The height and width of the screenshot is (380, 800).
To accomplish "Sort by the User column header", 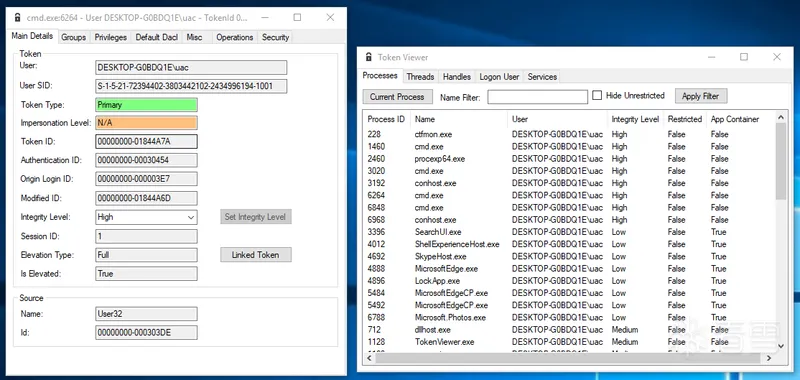I will click(x=558, y=119).
